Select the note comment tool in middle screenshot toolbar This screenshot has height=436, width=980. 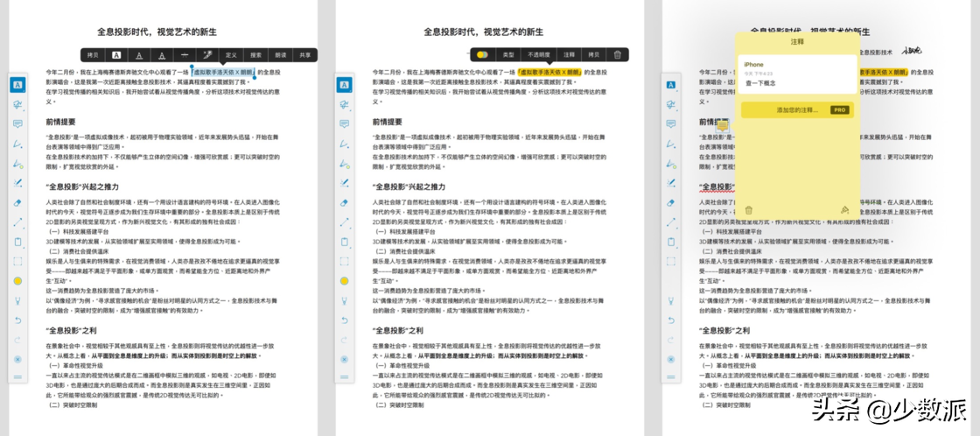click(345, 123)
